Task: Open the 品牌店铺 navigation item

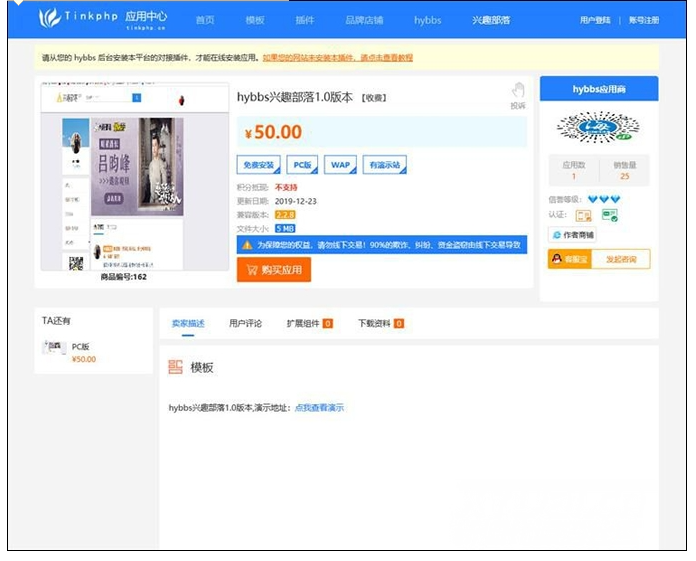Action: [x=364, y=20]
